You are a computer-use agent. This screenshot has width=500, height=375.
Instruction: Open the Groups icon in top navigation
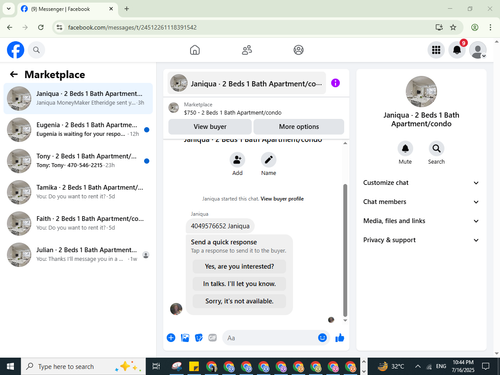click(298, 50)
